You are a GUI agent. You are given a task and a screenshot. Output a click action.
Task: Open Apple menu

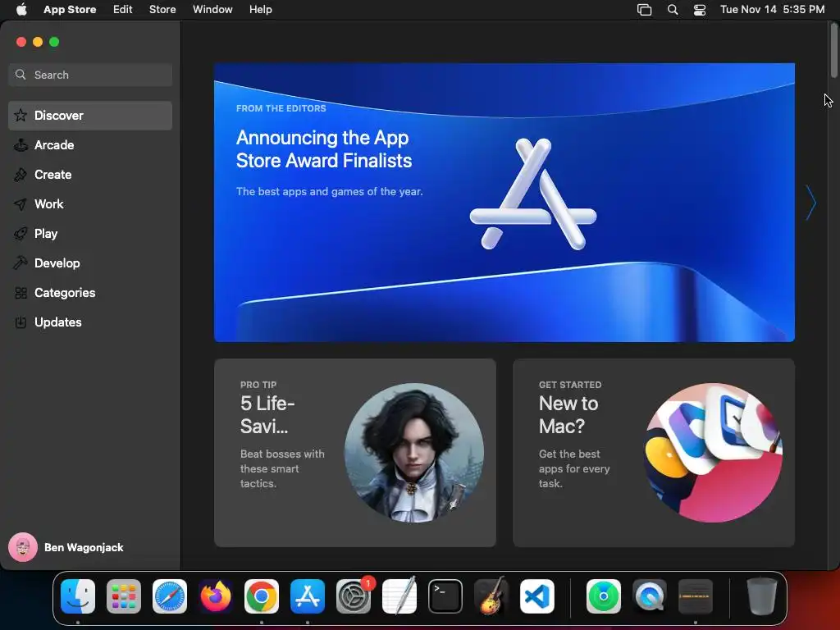[x=21, y=10]
